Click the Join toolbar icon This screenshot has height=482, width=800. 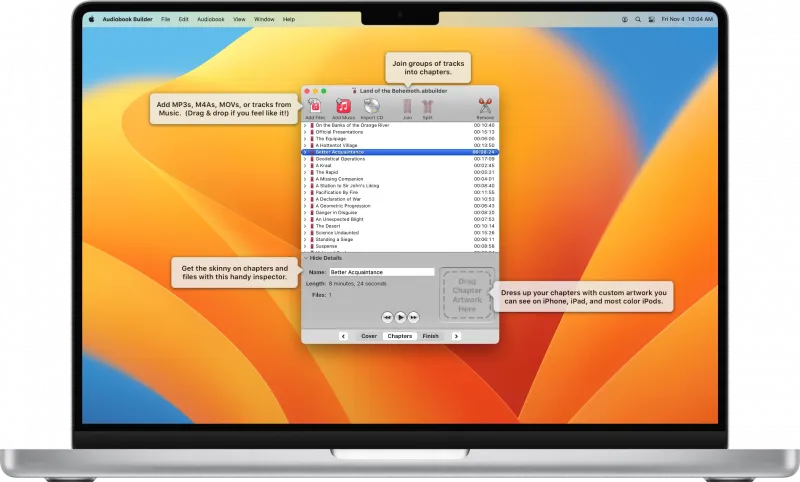point(407,107)
